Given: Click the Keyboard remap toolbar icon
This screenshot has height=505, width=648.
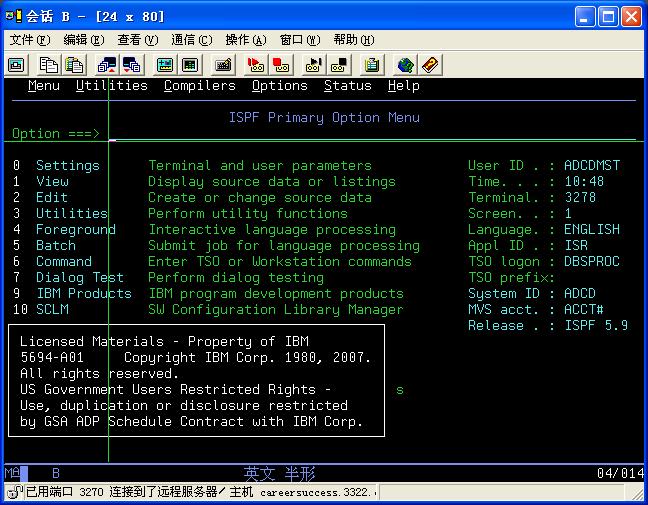Looking at the screenshot, I should pyautogui.click(x=223, y=65).
